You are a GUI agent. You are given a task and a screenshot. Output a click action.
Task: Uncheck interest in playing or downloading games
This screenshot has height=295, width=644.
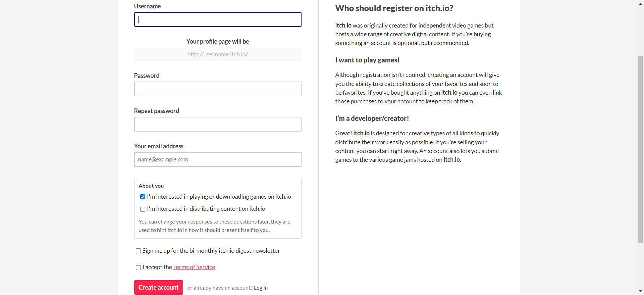[x=143, y=197]
